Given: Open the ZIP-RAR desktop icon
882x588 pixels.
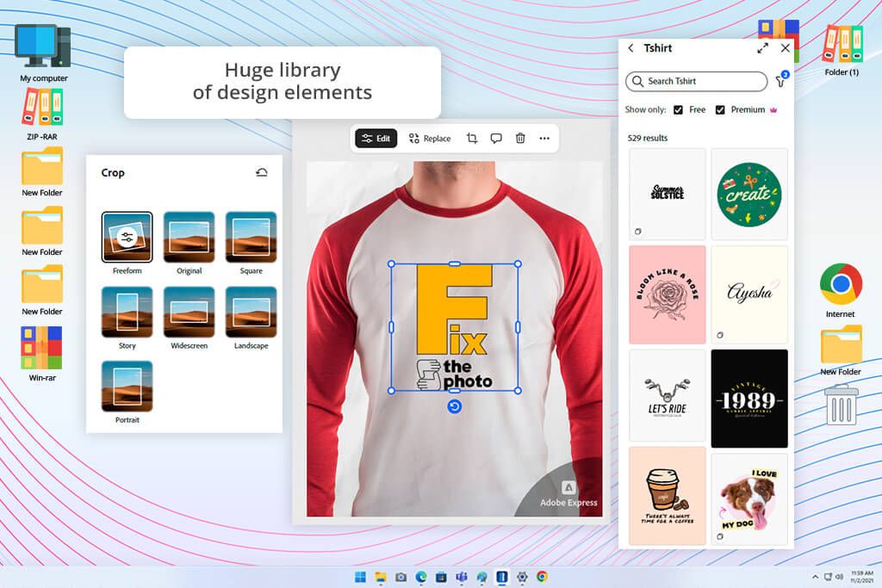Looking at the screenshot, I should pyautogui.click(x=42, y=115).
